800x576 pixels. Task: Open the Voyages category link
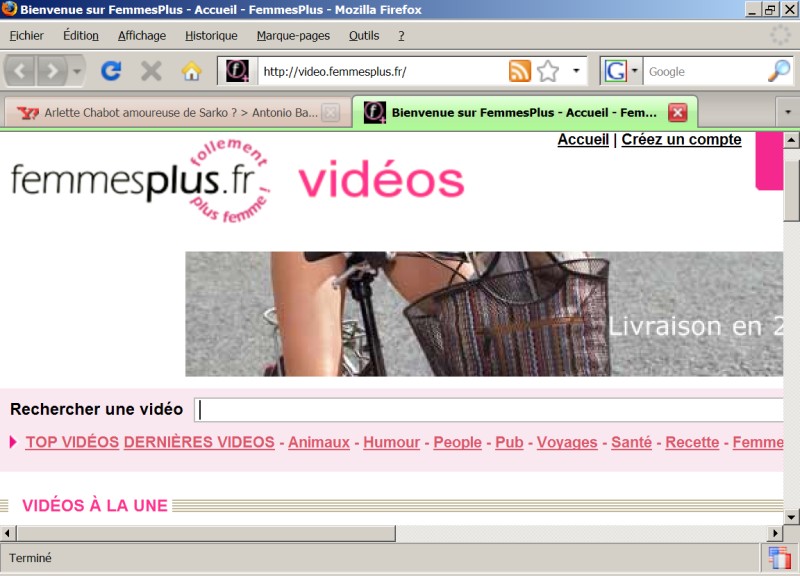click(x=567, y=442)
